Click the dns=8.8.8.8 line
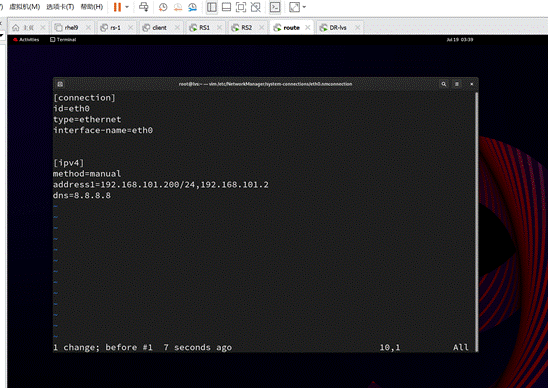 click(x=82, y=195)
